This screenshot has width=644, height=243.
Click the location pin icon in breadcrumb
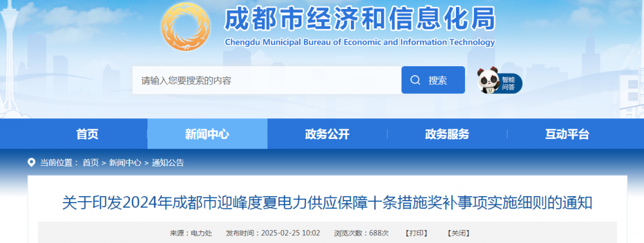(31, 162)
